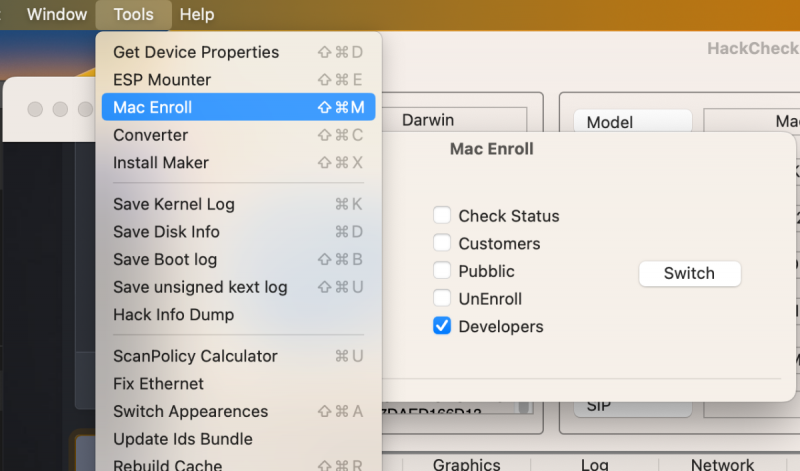Switch to the Graphics tab
The image size is (800, 471).
(x=466, y=464)
